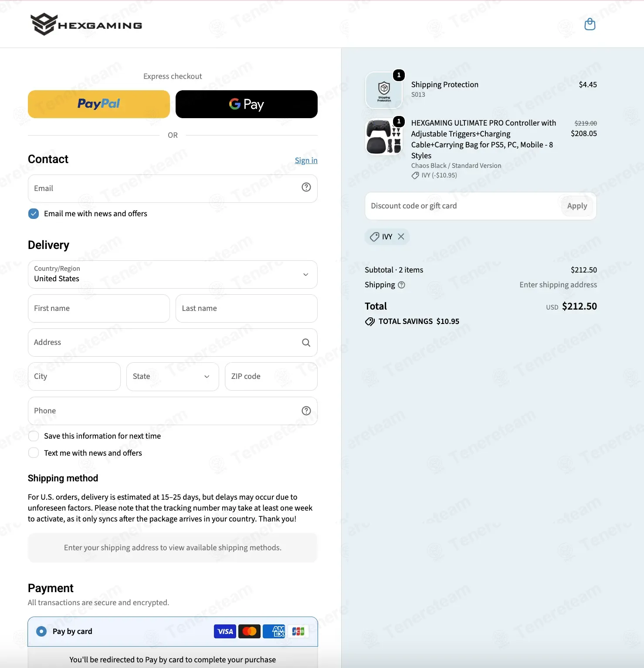644x668 pixels.
Task: Open the shopping bag cart icon
Action: click(590, 24)
